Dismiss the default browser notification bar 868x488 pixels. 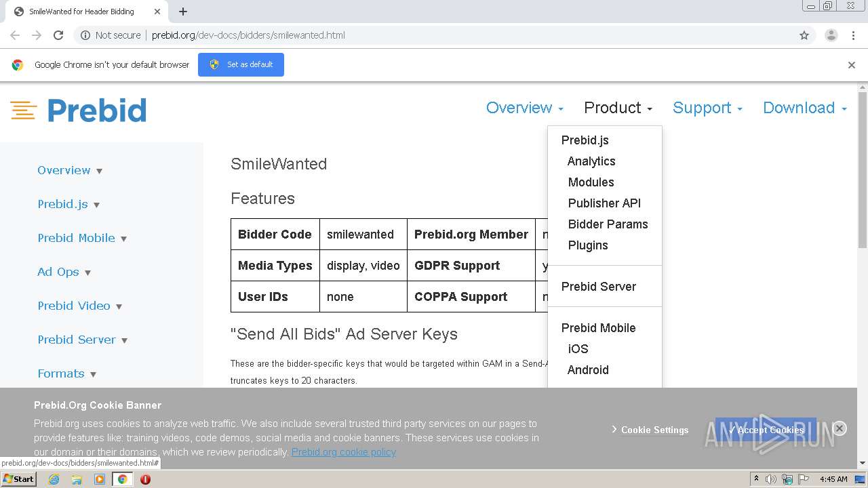click(x=852, y=65)
